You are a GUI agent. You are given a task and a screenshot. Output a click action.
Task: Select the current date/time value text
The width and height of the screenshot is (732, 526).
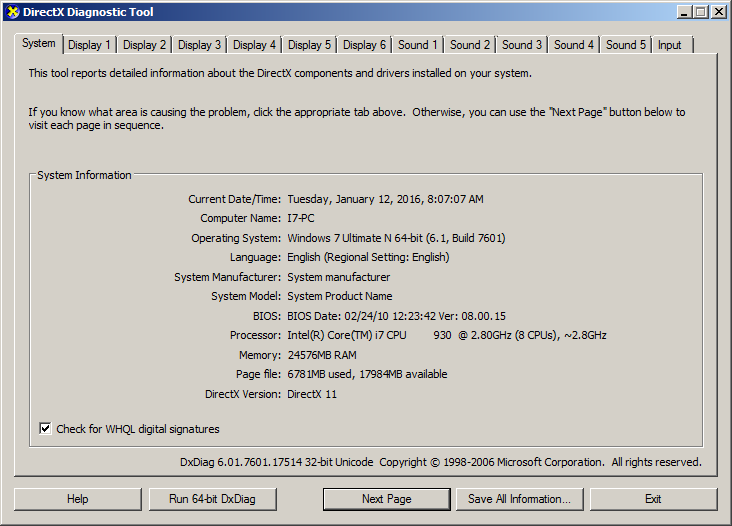(385, 199)
